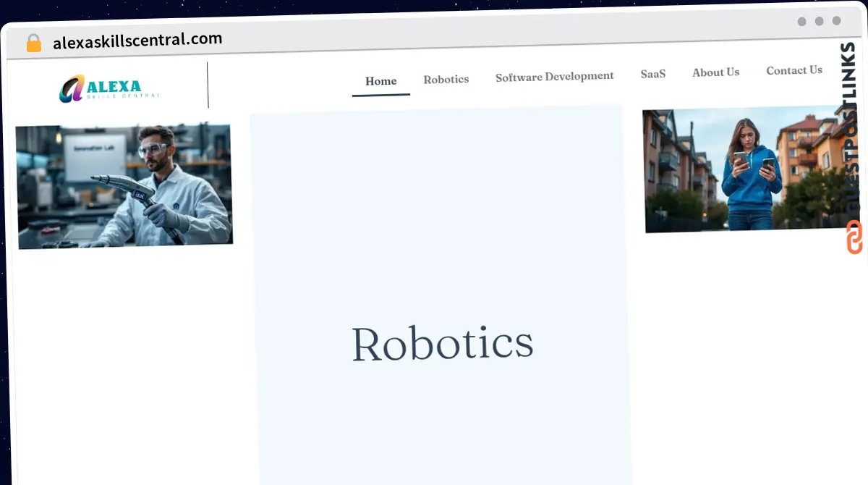This screenshot has width=868, height=485.
Task: Go to Software Development page
Action: (x=555, y=76)
